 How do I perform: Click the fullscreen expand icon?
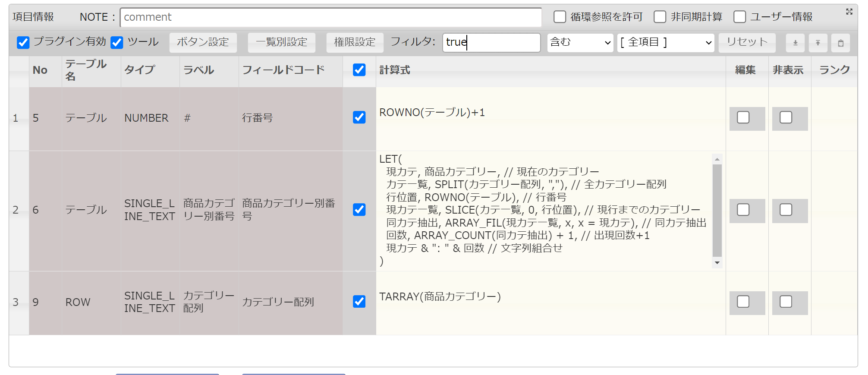[x=849, y=12]
